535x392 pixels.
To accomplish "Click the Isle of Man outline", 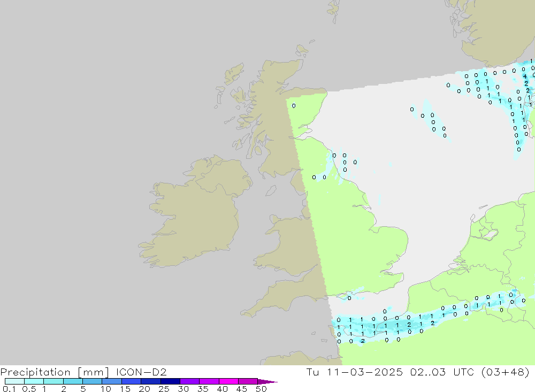I will pyautogui.click(x=271, y=190).
